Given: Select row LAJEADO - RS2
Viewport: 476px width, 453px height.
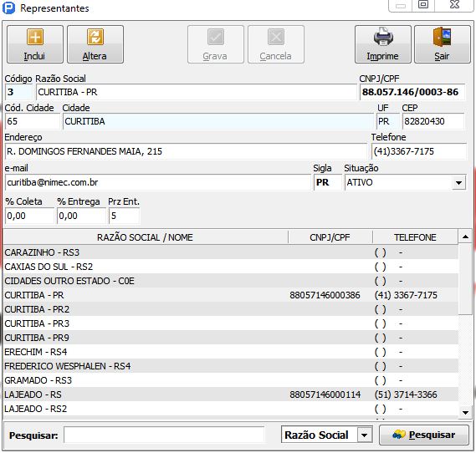Looking at the screenshot, I should click(230, 409).
